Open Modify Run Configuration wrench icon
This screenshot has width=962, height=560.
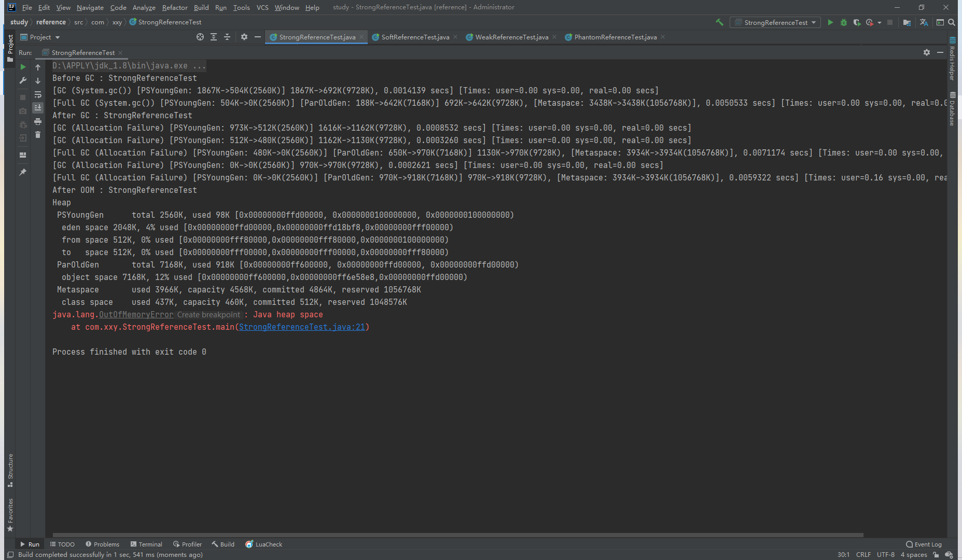pos(23,80)
